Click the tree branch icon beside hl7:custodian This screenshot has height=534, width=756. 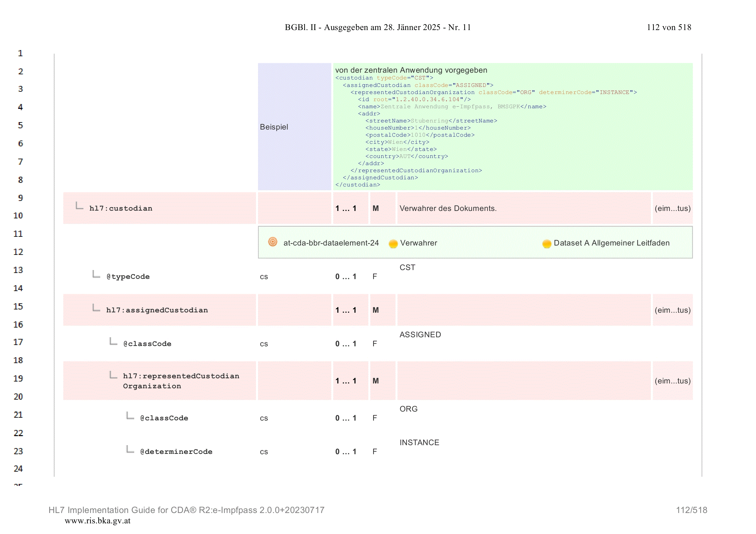[79, 206]
